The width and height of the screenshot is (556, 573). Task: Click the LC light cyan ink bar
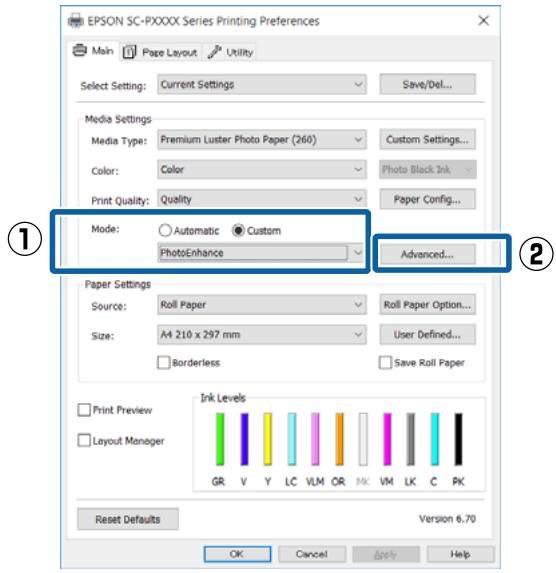(292, 439)
